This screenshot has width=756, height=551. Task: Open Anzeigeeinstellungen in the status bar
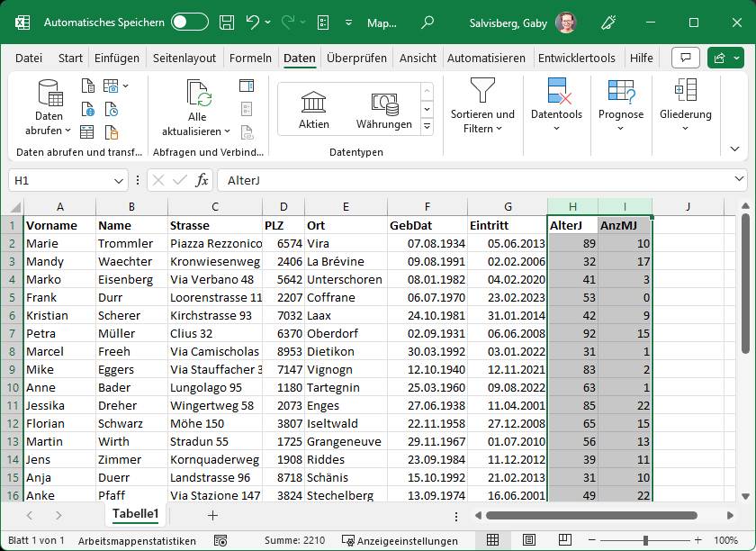(400, 541)
